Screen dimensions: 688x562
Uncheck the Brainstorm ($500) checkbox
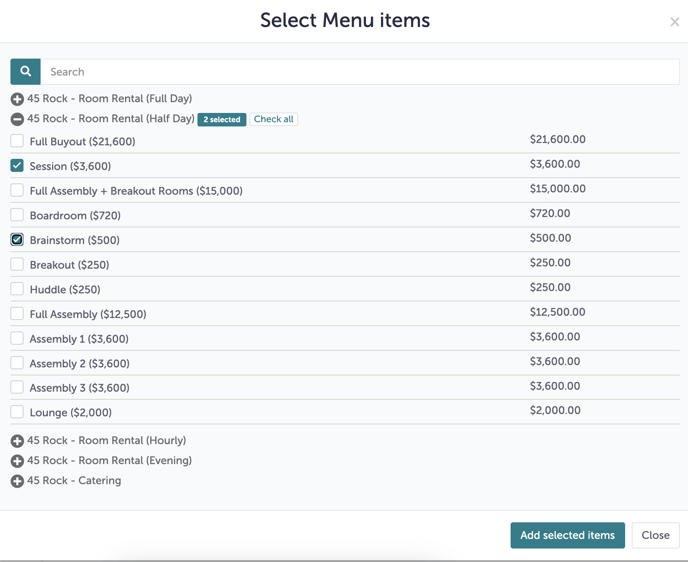pos(17,240)
